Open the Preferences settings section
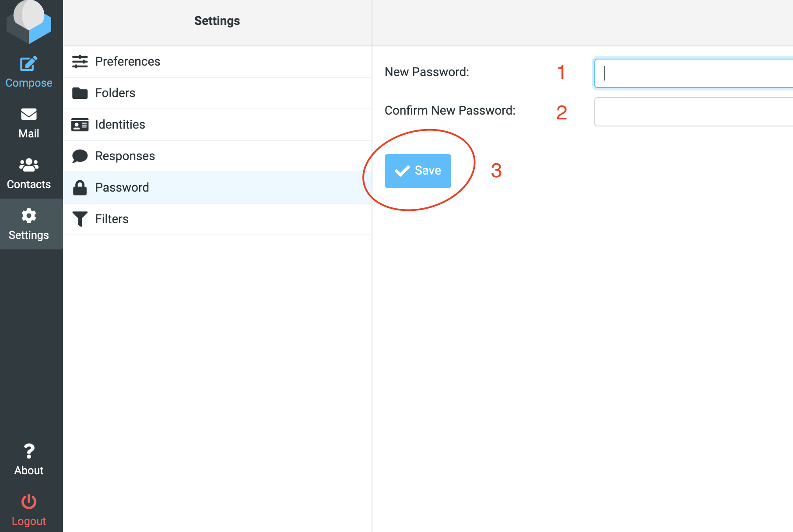Screen dimensions: 793x532 pyautogui.click(x=128, y=62)
